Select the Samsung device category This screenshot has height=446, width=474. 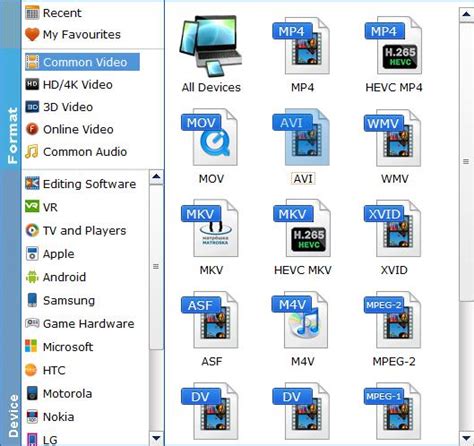[x=60, y=300]
